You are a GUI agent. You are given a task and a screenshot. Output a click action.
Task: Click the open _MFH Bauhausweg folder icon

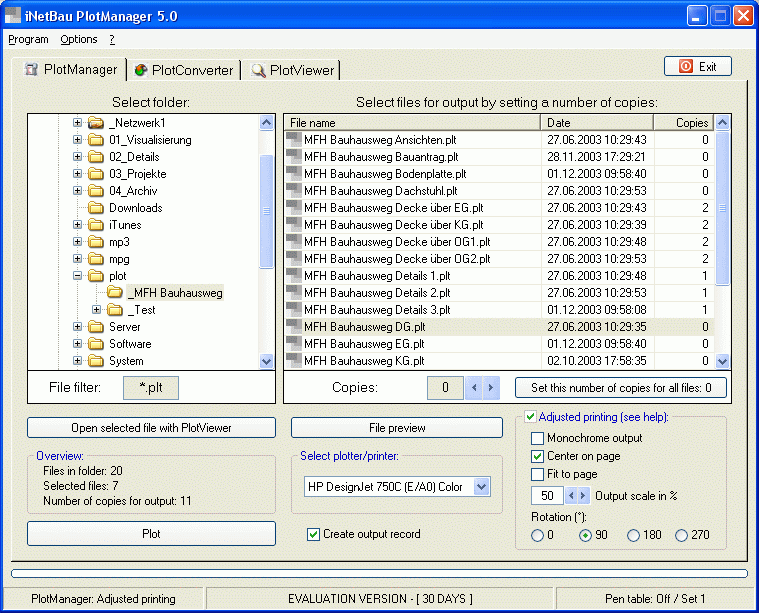[x=115, y=292]
